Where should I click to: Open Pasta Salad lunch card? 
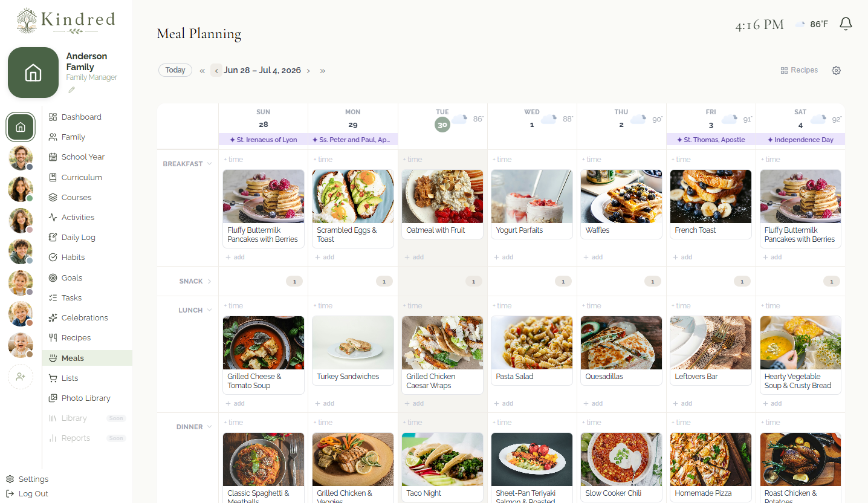point(532,351)
